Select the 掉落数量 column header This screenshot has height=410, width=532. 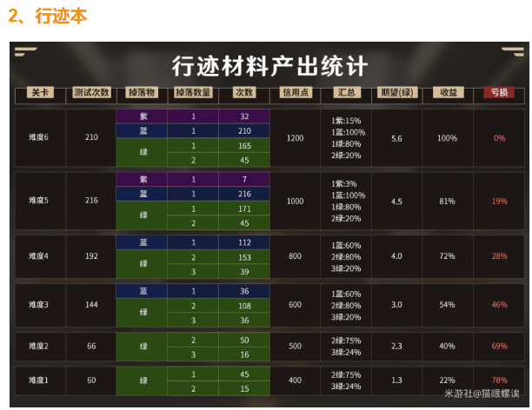point(194,92)
